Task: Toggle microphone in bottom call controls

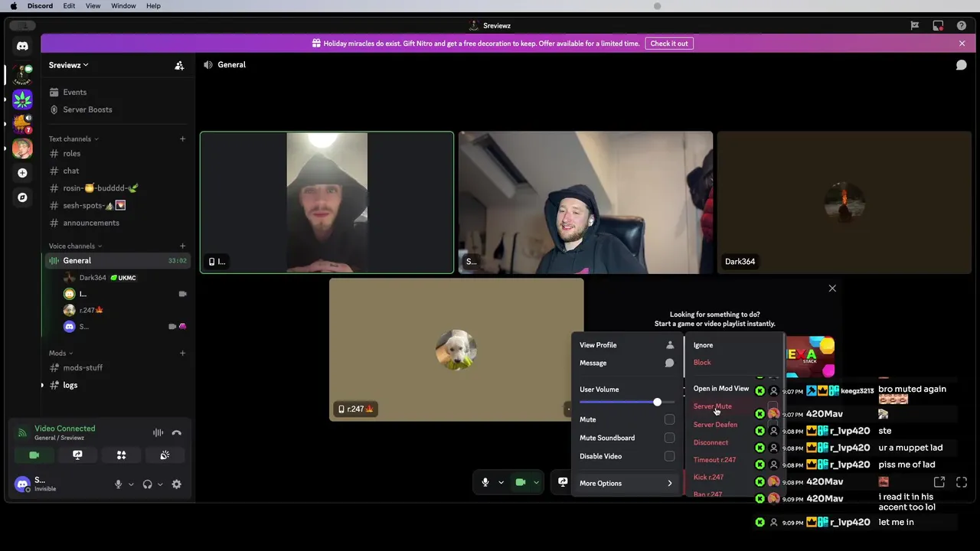Action: (x=485, y=482)
